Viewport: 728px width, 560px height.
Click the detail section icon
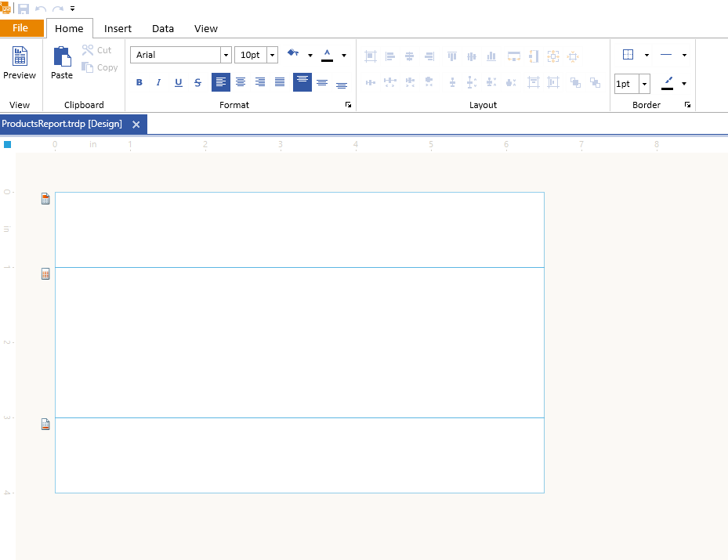point(45,274)
